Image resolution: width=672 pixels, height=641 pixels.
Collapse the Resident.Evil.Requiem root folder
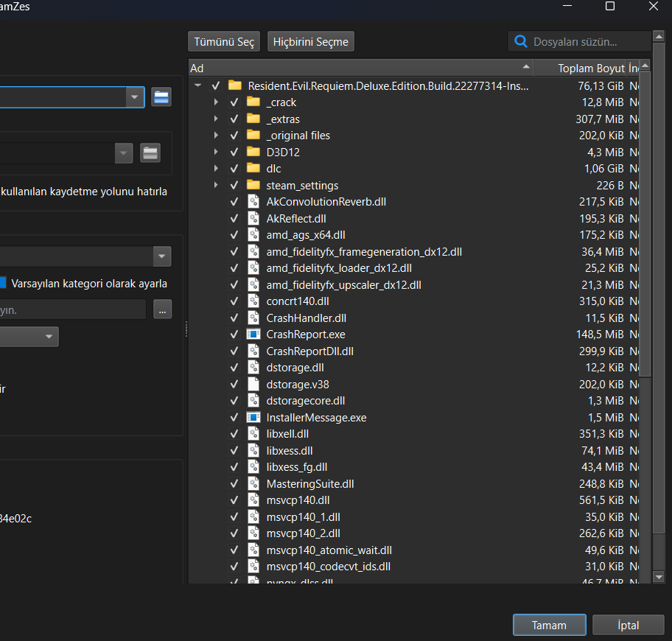[x=197, y=85]
